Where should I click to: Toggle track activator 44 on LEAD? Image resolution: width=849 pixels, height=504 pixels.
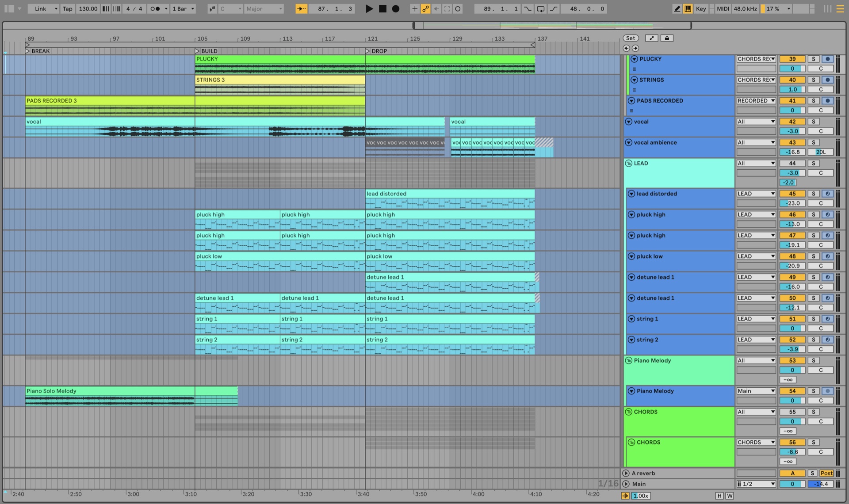792,163
